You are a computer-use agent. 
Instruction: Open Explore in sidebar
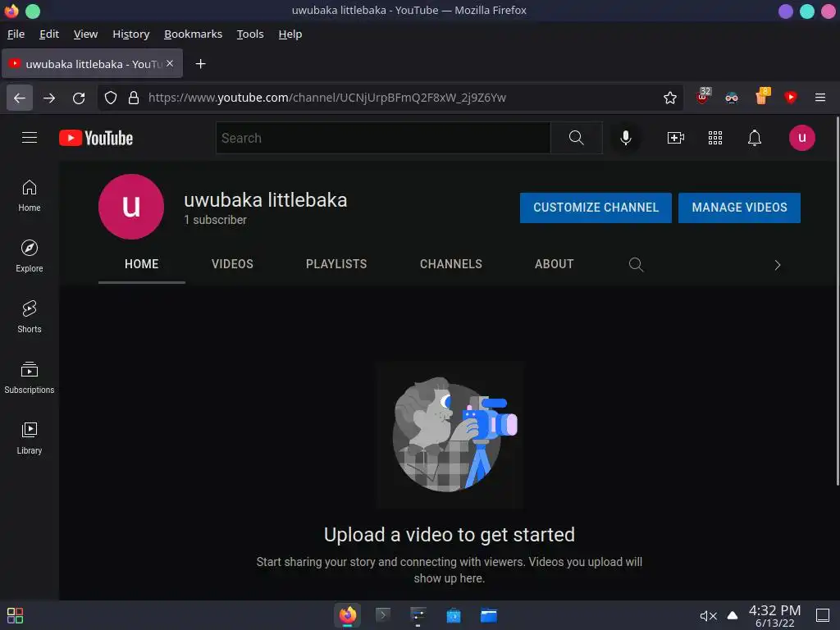30,257
